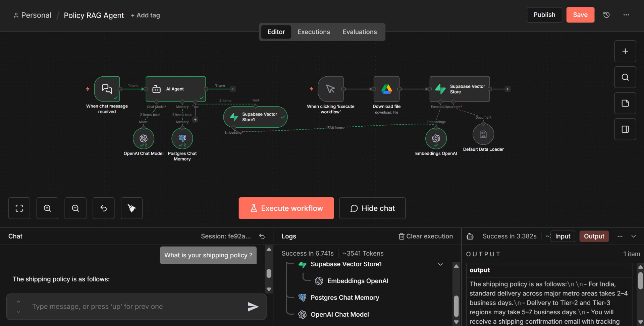Clear the execution logs
This screenshot has height=326, width=644.
click(426, 236)
